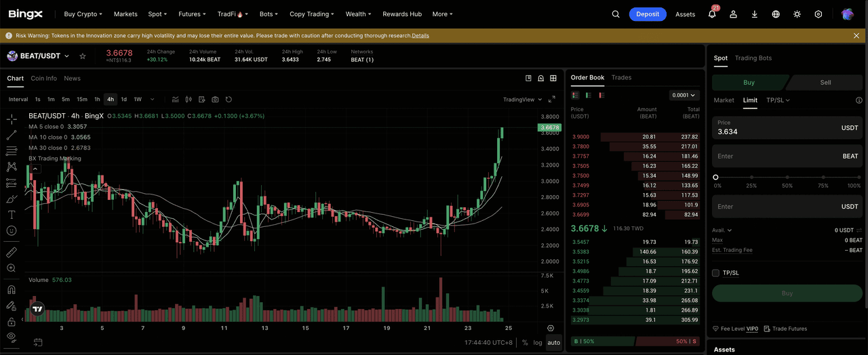Click the blue Deposit button

point(648,14)
